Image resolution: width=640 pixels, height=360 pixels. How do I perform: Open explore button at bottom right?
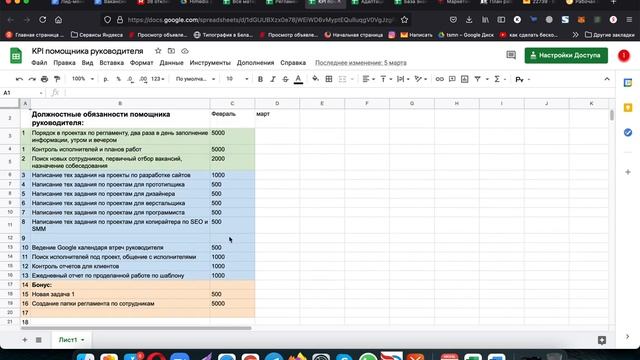(x=602, y=340)
